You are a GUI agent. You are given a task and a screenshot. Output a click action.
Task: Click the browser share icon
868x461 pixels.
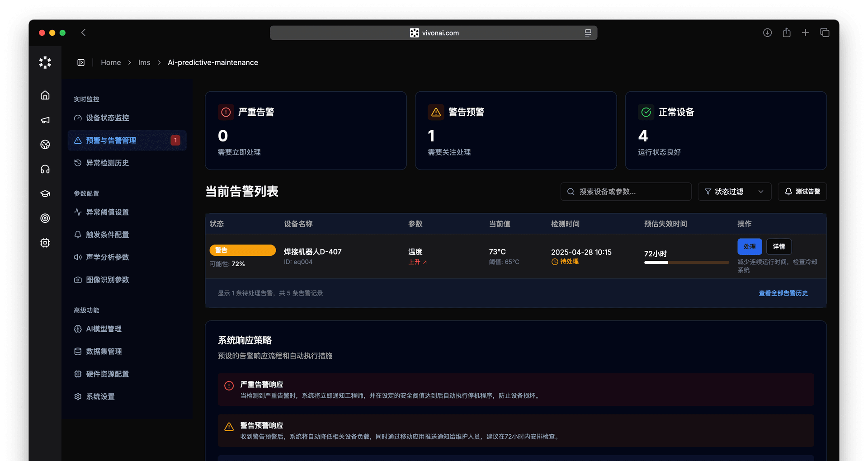click(x=787, y=33)
